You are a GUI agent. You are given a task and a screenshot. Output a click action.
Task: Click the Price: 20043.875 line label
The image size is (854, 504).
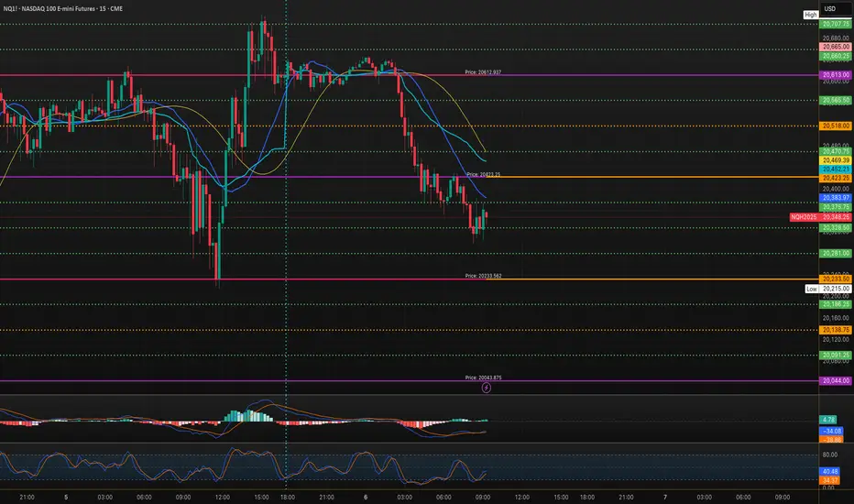click(483, 378)
